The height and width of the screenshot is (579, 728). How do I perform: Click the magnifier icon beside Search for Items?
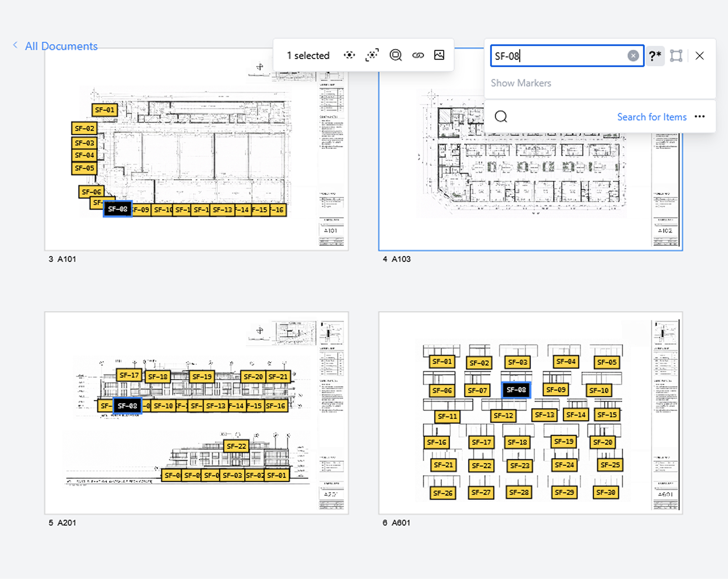(501, 117)
